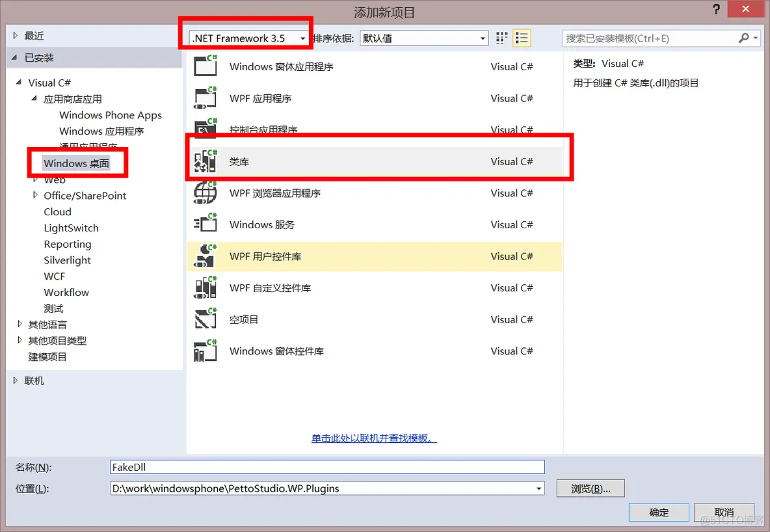Select the WCF category
Screen dimensions: 770x532
tap(55, 276)
